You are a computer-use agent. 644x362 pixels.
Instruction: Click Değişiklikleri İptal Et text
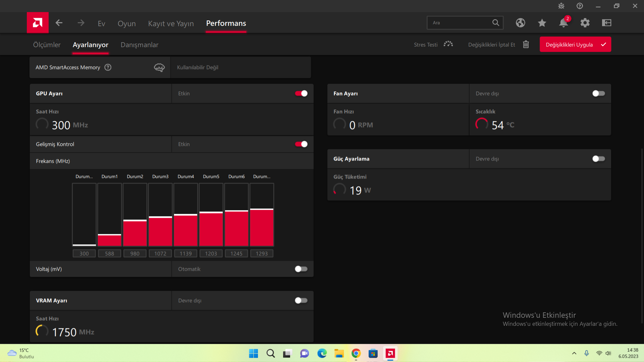coord(491,45)
